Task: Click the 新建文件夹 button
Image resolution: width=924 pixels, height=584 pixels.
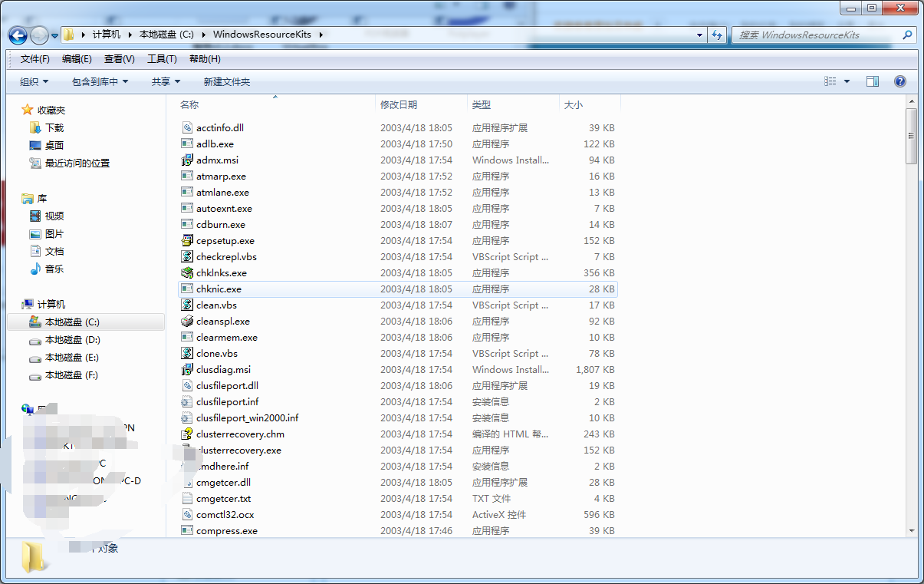Action: point(227,81)
